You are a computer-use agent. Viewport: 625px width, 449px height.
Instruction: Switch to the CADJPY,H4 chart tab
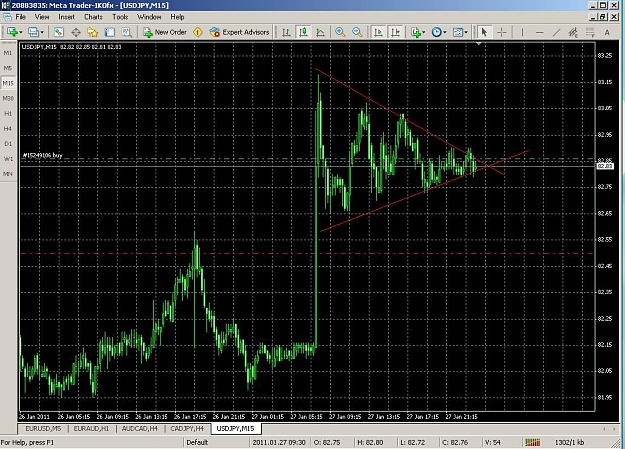tap(187, 429)
